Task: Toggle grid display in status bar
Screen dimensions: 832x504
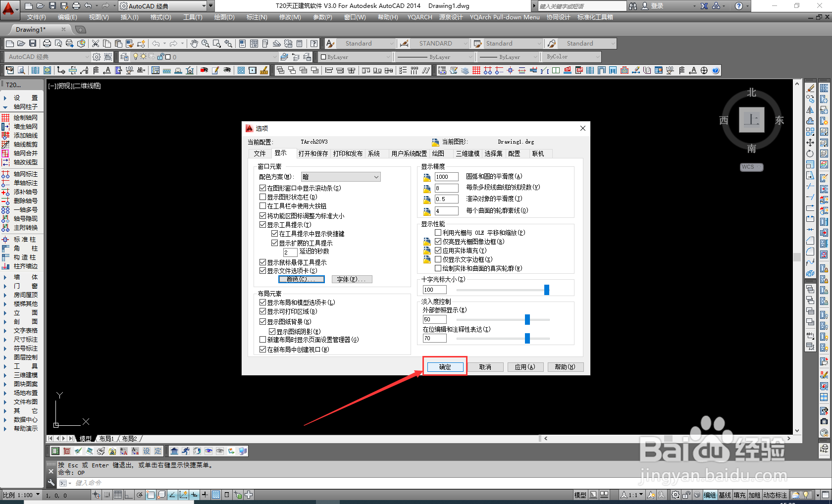Action: [x=118, y=495]
